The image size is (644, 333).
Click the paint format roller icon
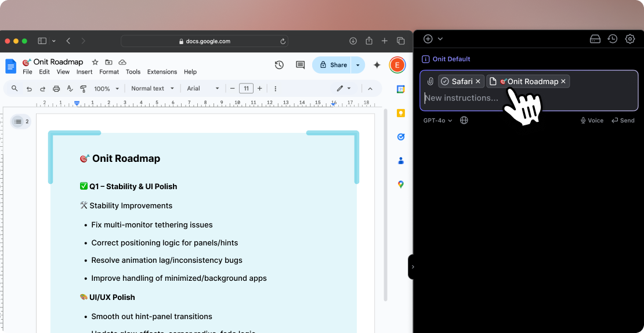point(83,89)
